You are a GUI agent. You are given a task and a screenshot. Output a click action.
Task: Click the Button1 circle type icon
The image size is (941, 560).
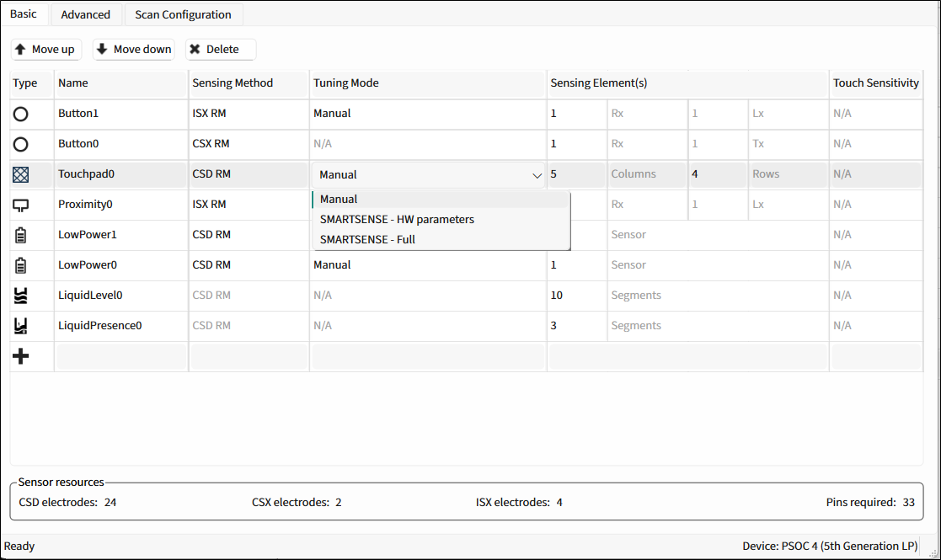(x=21, y=114)
